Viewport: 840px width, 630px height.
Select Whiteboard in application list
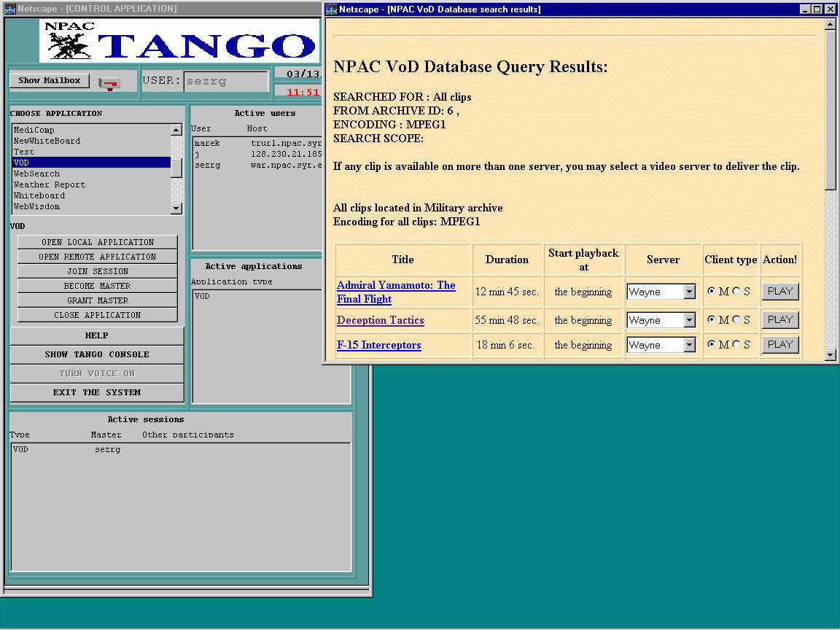(91, 195)
